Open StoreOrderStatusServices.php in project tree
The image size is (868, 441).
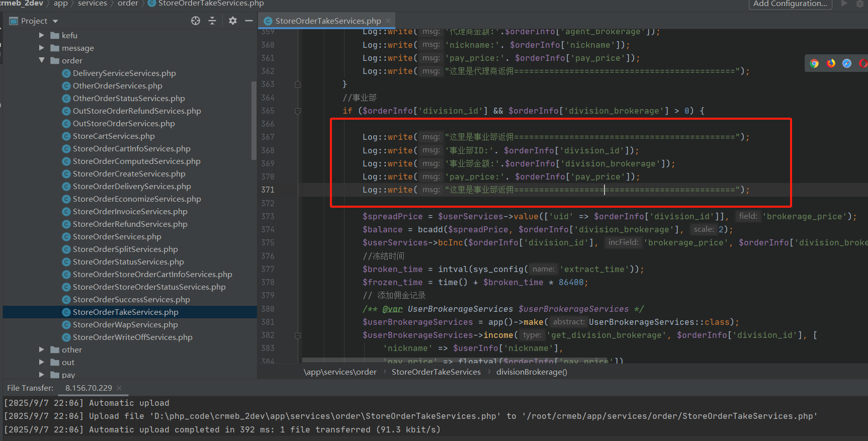click(128, 262)
